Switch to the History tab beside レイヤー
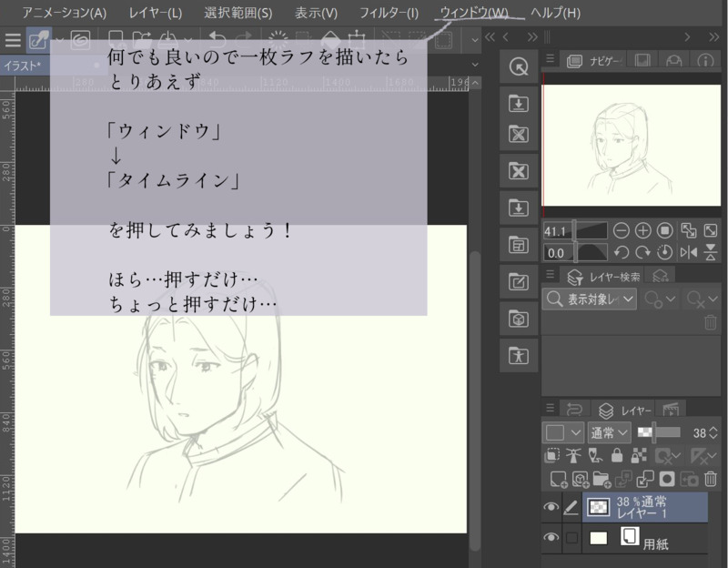The width and height of the screenshot is (728, 568). click(574, 410)
